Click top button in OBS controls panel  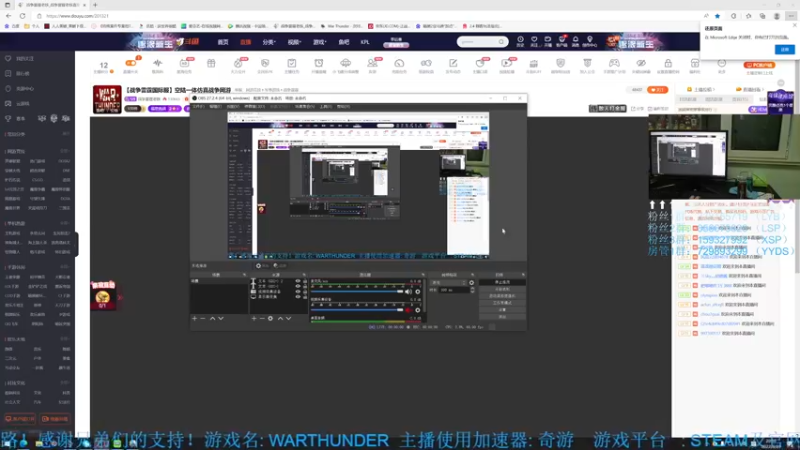(x=502, y=282)
